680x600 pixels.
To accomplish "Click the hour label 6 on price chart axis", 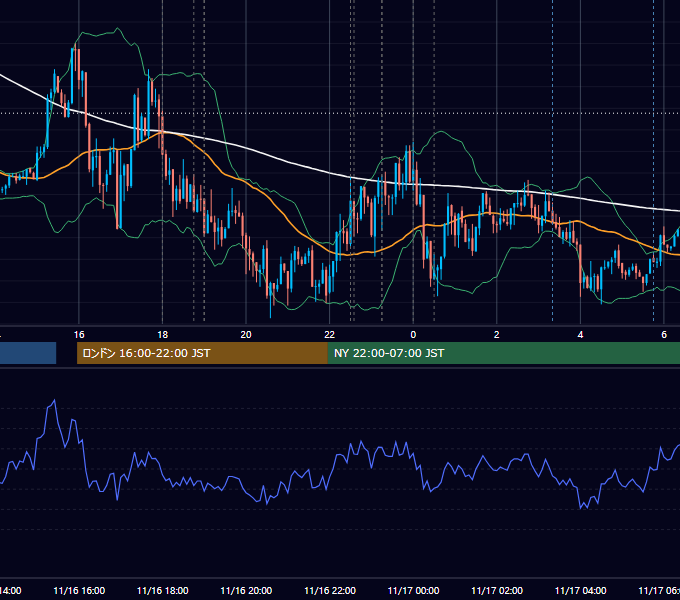I will point(664,335).
